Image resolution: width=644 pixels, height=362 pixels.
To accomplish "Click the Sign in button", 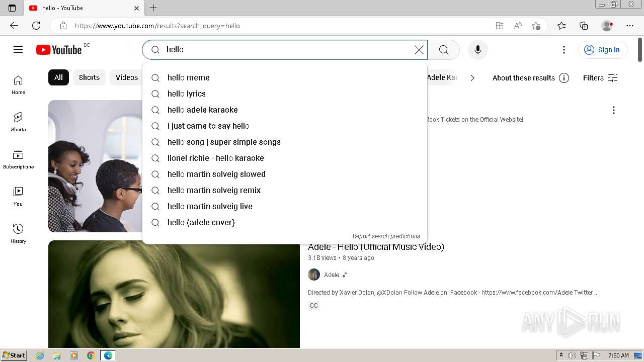I will click(x=602, y=50).
